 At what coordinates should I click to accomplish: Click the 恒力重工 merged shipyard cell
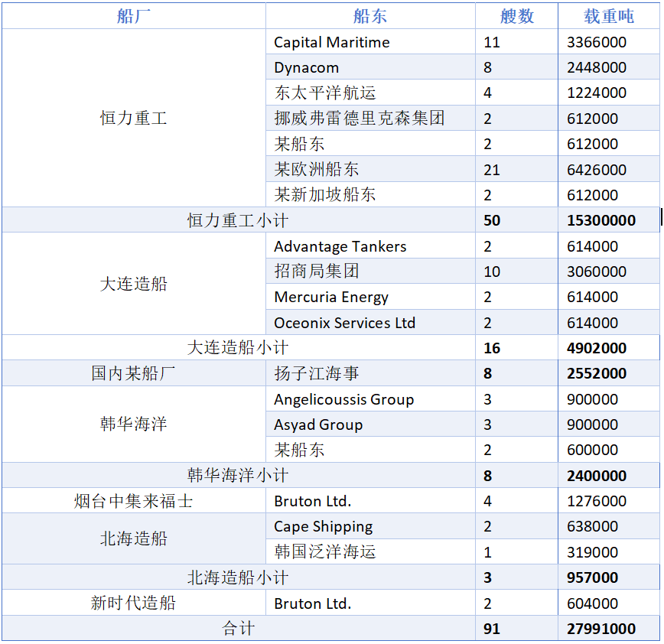pos(133,119)
